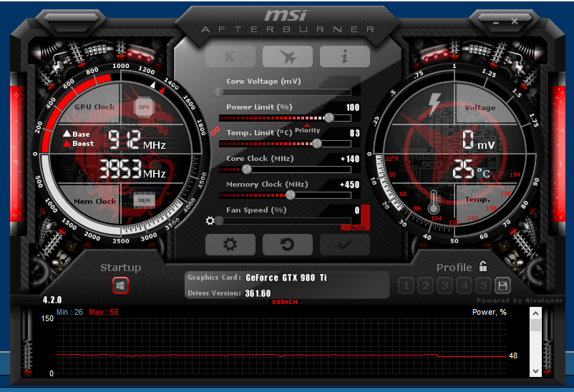This screenshot has height=392, width=574.
Task: Click the Power, % graph label
Action: coord(489,312)
